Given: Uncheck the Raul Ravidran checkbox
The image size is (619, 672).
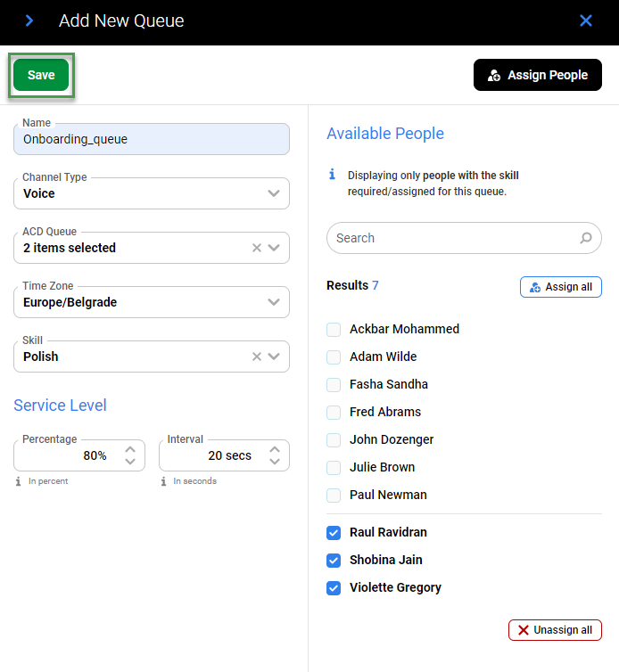Looking at the screenshot, I should coord(334,533).
